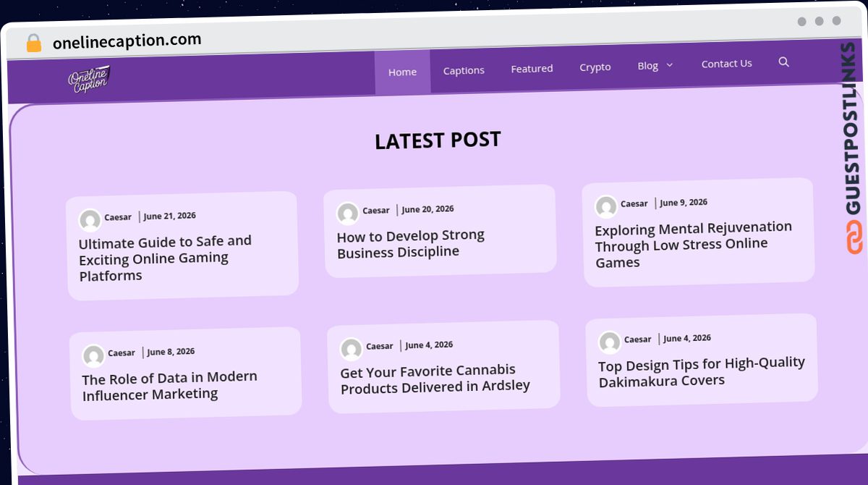Open 'Ultimate Guide to Safe and Exciting Online Gaming' post
868x485 pixels.
(166, 258)
